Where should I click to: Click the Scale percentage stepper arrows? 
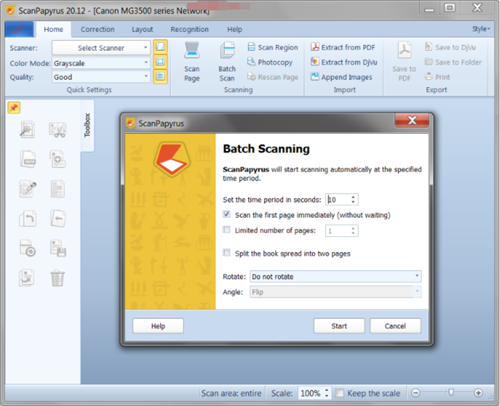tap(327, 393)
